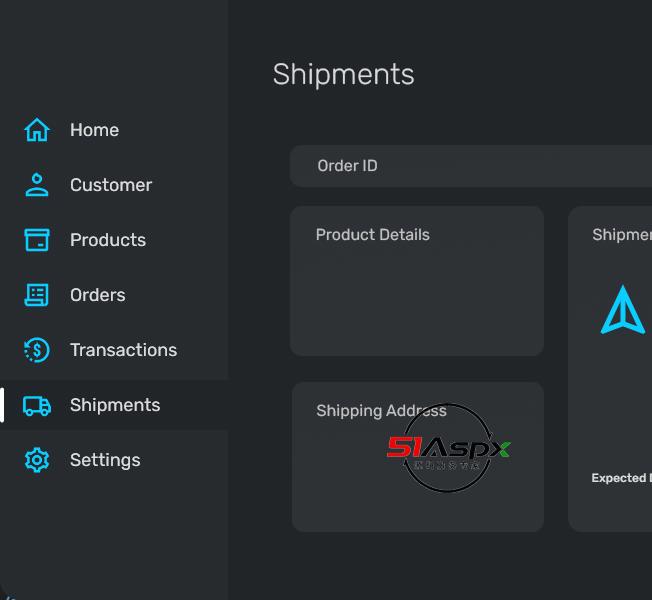Click the Order ID input field
The height and width of the screenshot is (600, 652).
[470, 166]
